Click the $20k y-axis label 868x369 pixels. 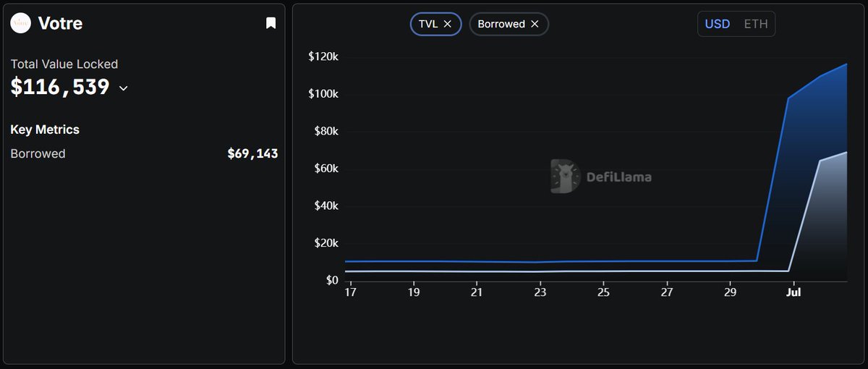[x=326, y=243]
